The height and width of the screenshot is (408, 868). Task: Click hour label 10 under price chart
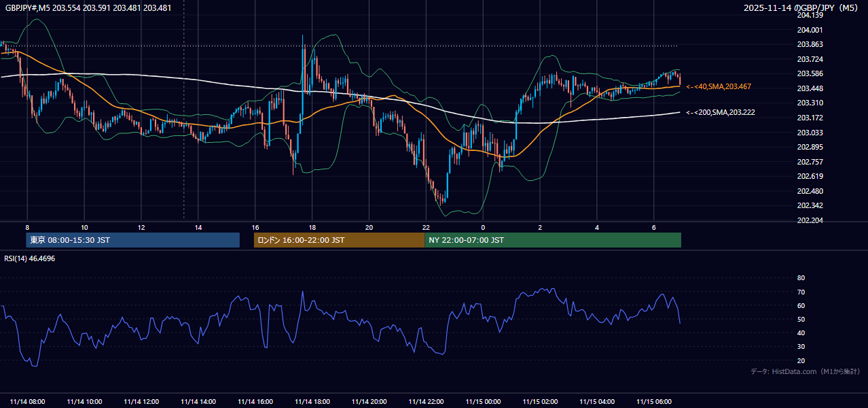(84, 227)
